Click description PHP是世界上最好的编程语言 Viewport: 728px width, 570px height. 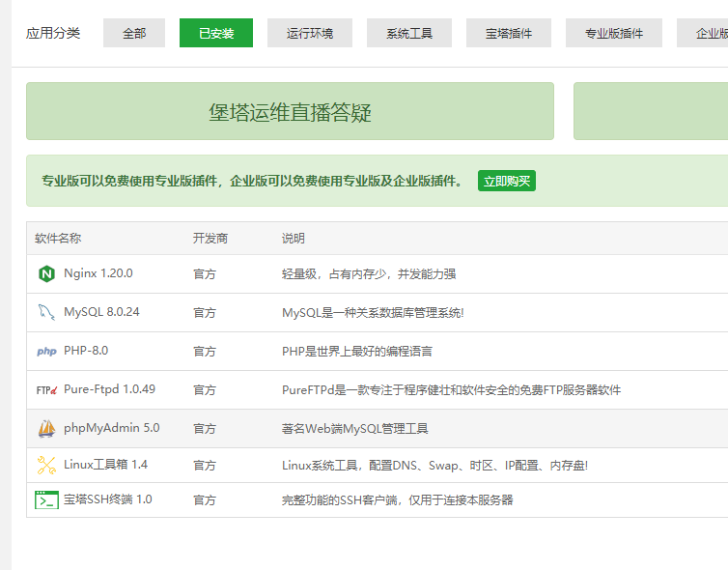tap(357, 352)
